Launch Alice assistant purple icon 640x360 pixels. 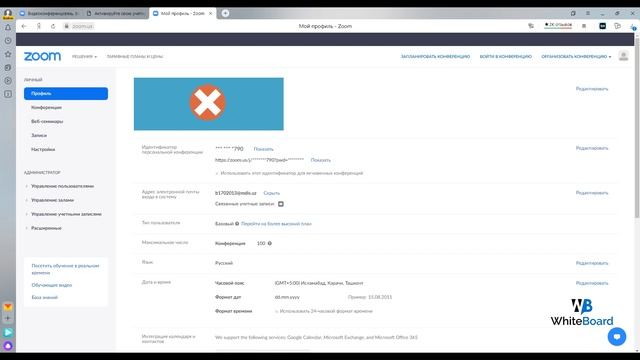8,346
